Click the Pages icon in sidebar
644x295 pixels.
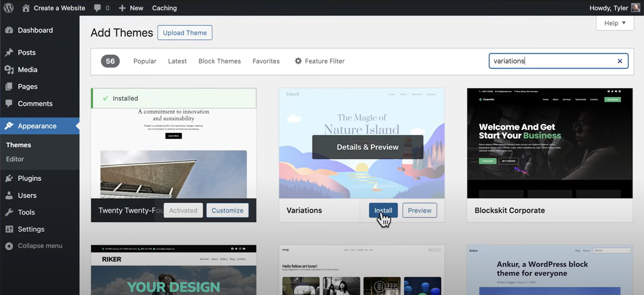coord(9,86)
